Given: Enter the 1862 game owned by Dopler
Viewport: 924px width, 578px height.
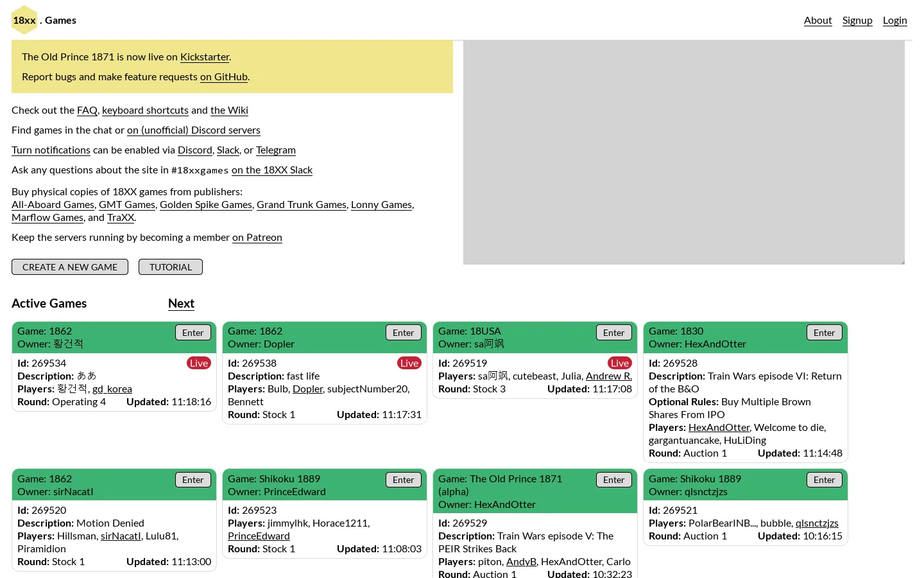Looking at the screenshot, I should [x=404, y=333].
